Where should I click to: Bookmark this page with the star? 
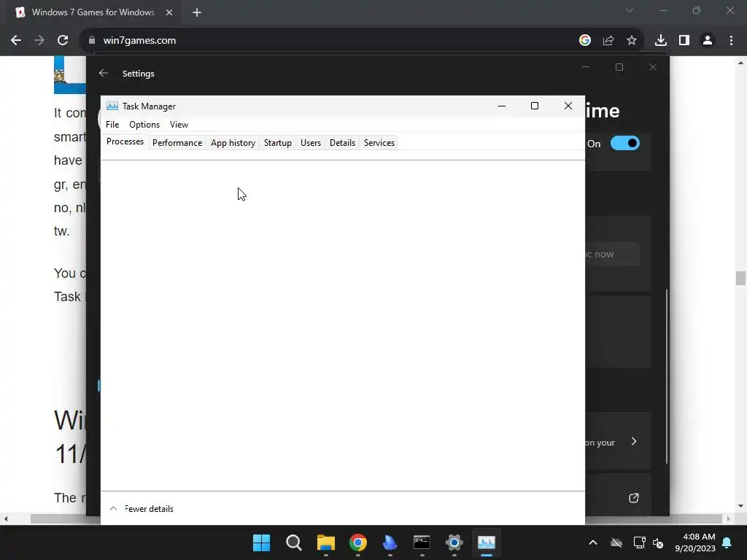[x=632, y=41]
